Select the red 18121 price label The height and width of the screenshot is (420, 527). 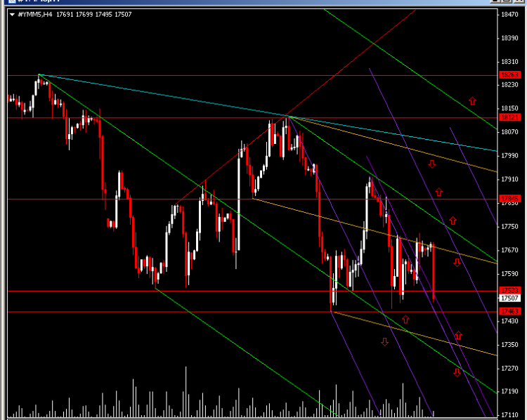tap(510, 117)
